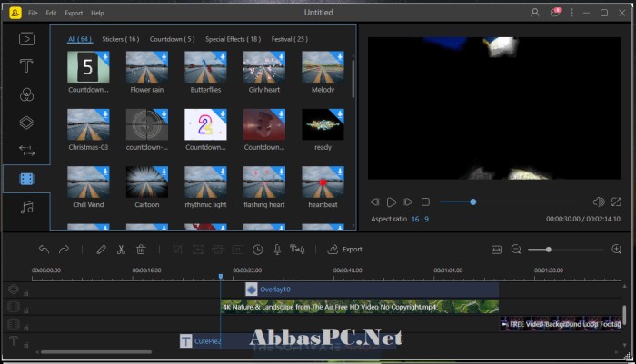636x364 pixels.
Task: Open the Edit menu
Action: pos(51,13)
